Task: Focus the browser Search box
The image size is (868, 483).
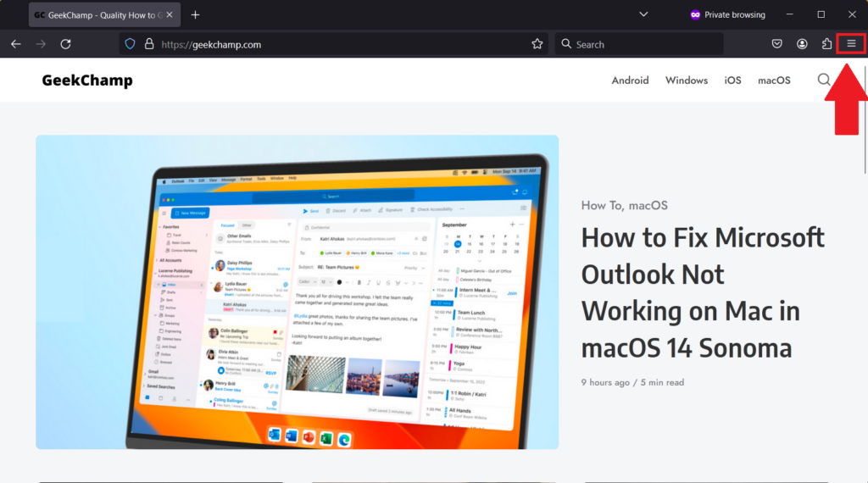Action: 639,44
